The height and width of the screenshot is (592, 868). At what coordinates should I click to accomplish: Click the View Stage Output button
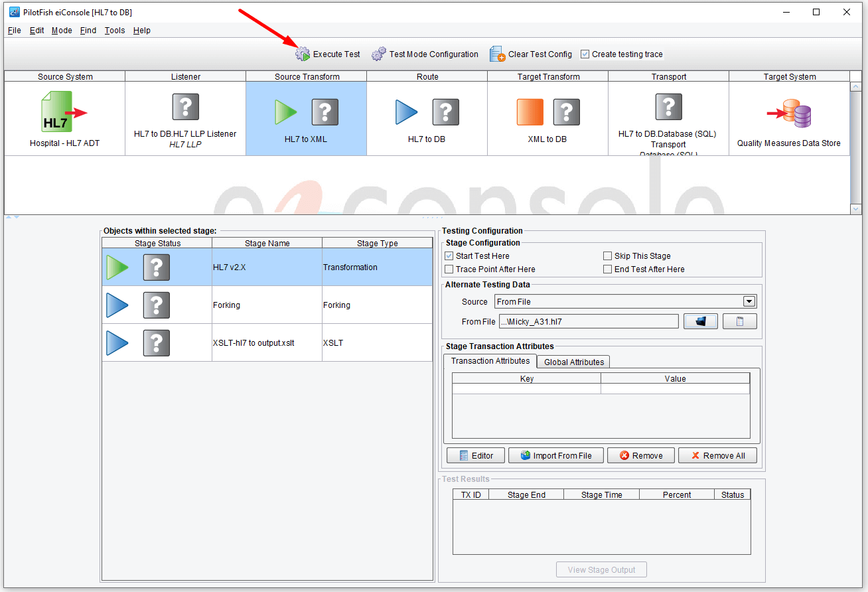pyautogui.click(x=601, y=569)
